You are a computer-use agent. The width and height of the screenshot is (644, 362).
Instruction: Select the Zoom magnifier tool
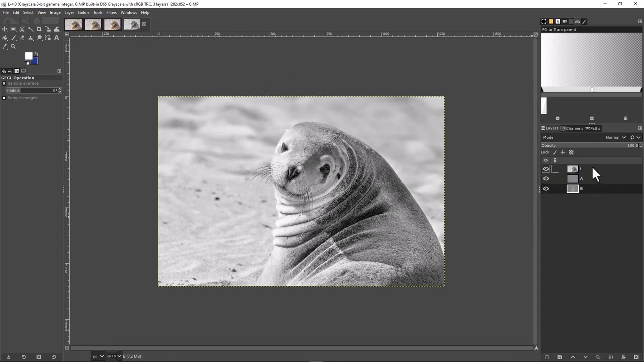(x=13, y=46)
